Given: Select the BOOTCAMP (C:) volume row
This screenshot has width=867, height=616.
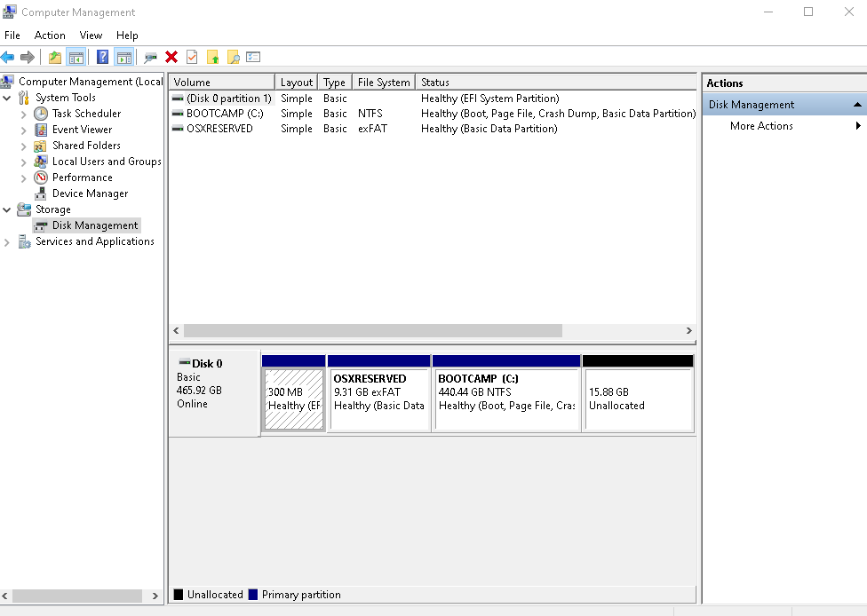Looking at the screenshot, I should (433, 114).
